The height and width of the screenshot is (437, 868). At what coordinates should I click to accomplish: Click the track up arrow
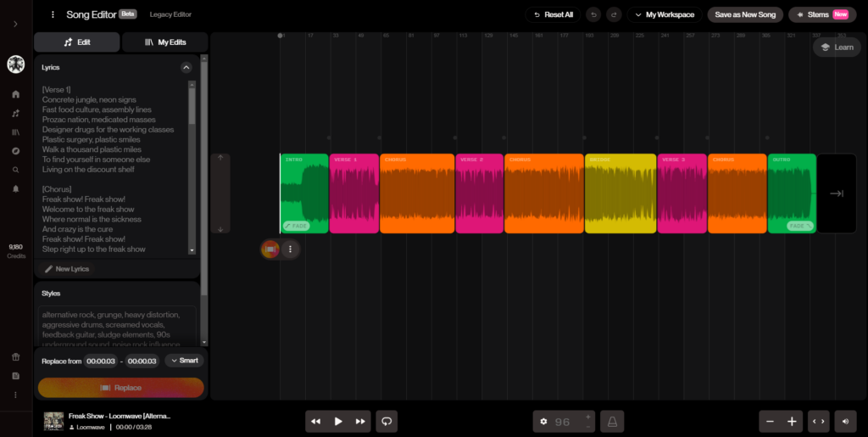[220, 158]
